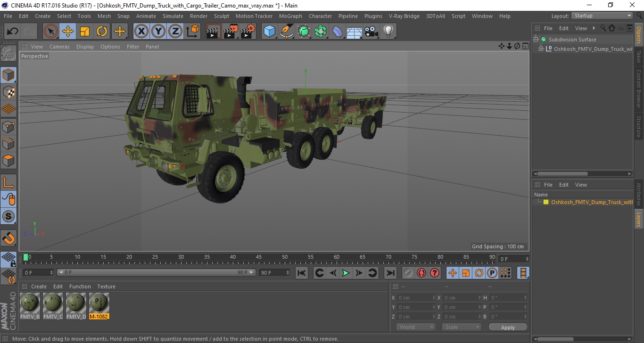
Task: Select the M-1082 material thumbnail
Action: pyautogui.click(x=99, y=306)
